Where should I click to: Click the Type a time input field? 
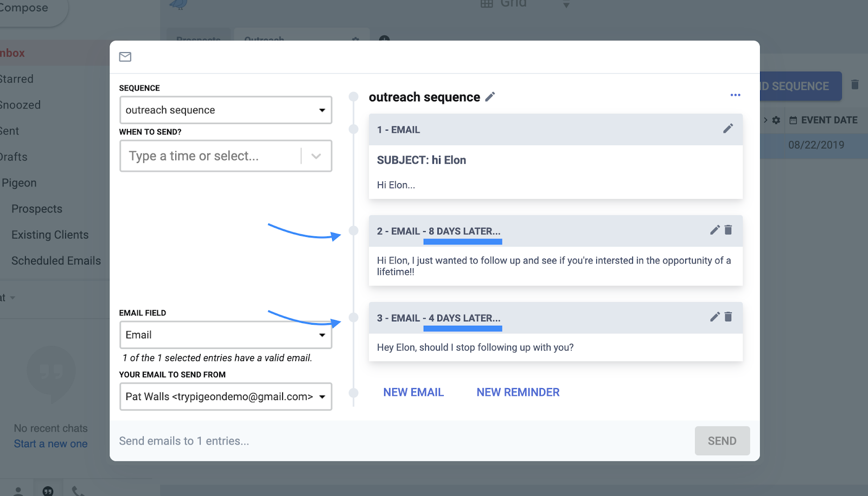(x=210, y=156)
